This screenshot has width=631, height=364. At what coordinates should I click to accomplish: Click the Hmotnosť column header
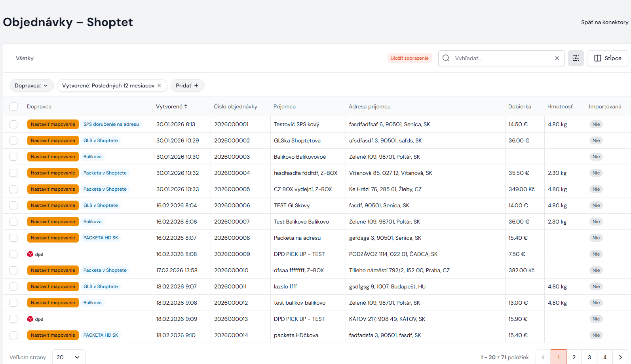click(x=560, y=106)
